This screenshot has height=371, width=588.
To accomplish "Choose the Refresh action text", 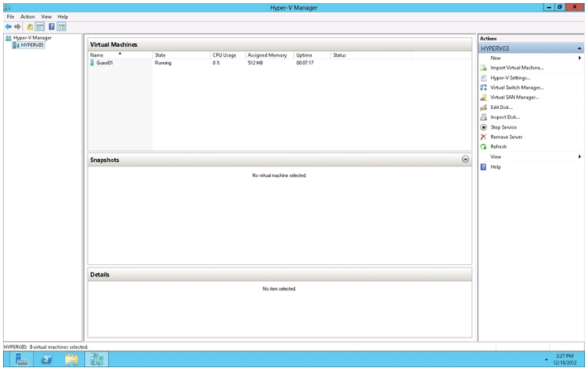I will coord(498,146).
